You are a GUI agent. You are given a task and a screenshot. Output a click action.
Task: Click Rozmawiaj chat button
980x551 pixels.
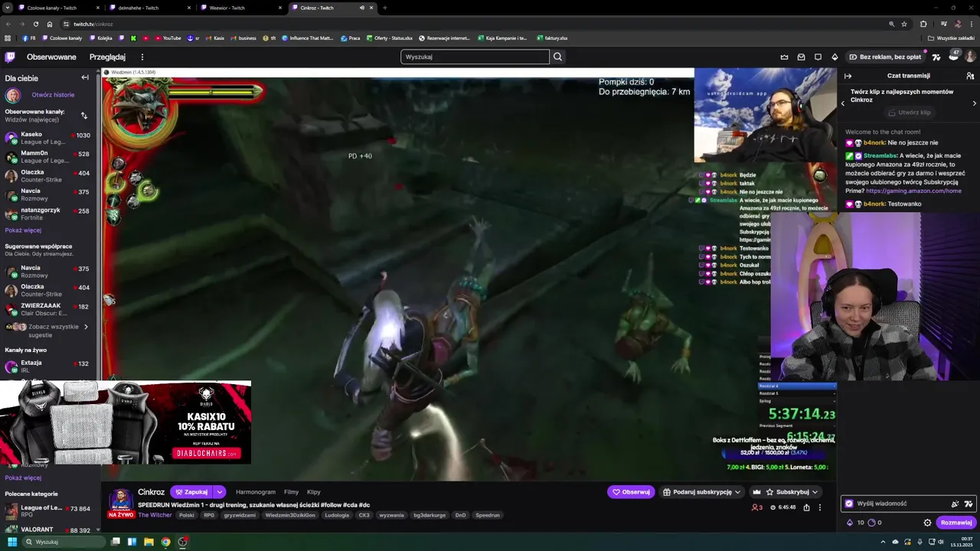[x=956, y=523]
